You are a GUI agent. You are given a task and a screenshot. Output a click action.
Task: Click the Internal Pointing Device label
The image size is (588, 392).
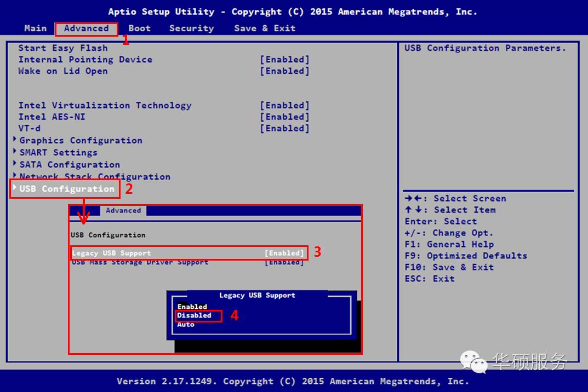85,60
